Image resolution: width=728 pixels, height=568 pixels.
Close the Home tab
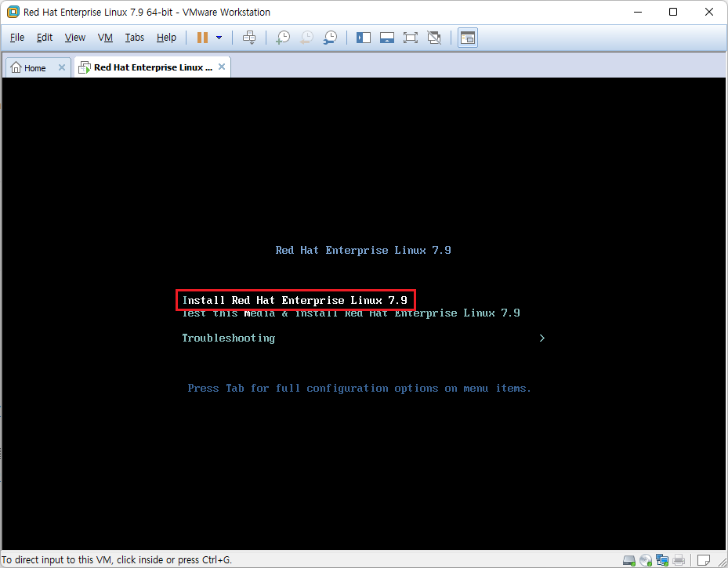[62, 67]
